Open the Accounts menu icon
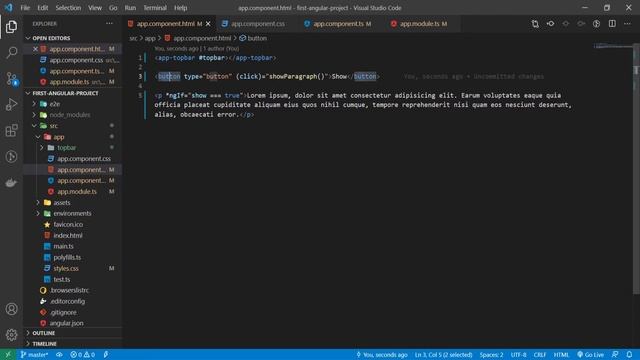The image size is (640, 360). click(11, 309)
